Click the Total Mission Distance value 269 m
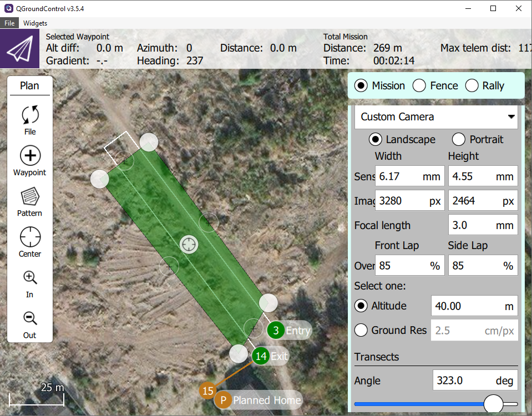Image resolution: width=532 pixels, height=416 pixels. pos(387,48)
